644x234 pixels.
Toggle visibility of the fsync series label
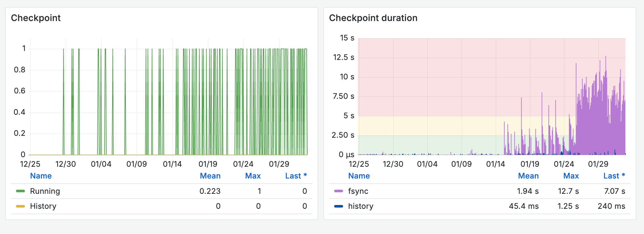pyautogui.click(x=358, y=191)
